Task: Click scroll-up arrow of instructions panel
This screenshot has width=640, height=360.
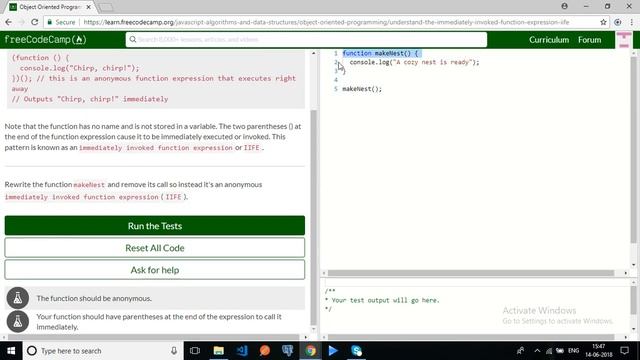Action: pos(313,53)
